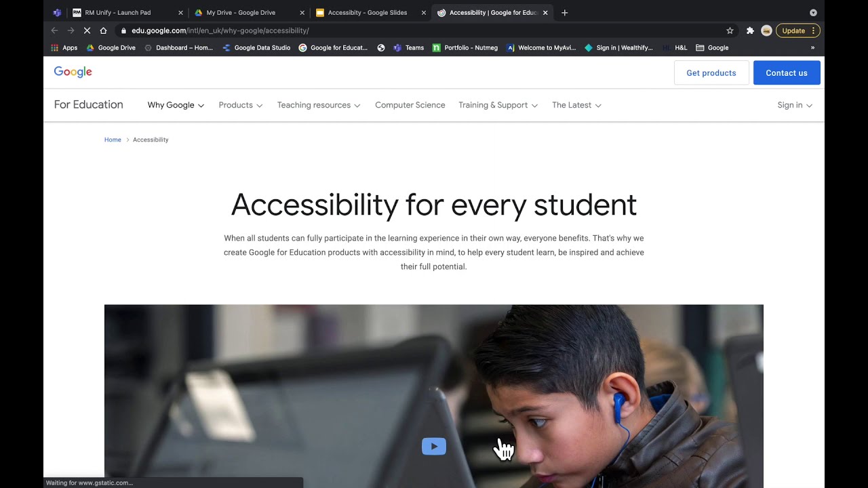Open the browser home page icon
This screenshot has width=868, height=488.
click(103, 30)
